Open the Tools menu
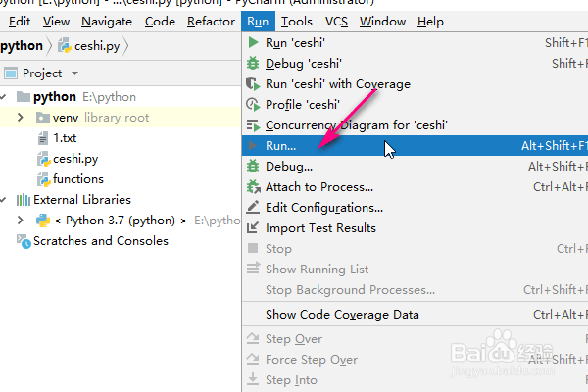 click(x=297, y=21)
